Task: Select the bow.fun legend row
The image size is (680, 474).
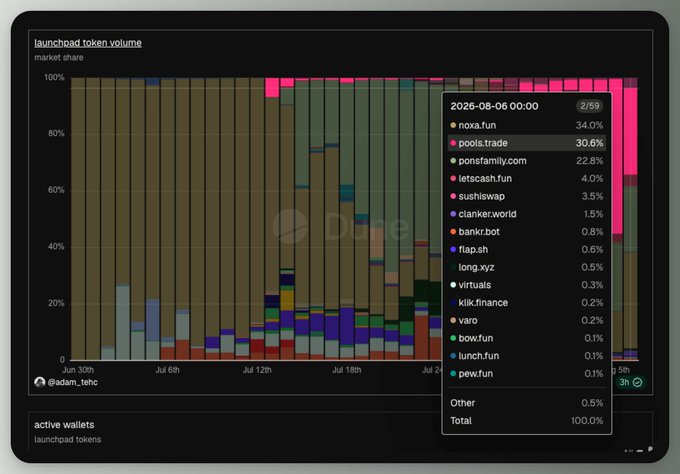Action: click(526, 339)
